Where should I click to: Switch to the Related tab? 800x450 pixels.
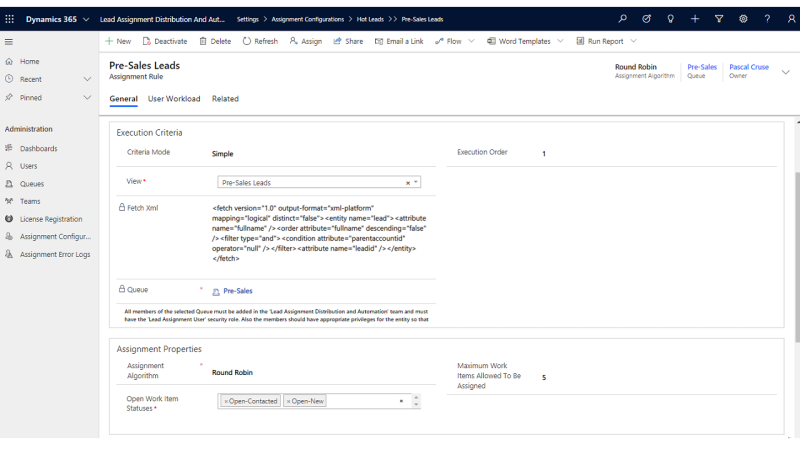coord(225,99)
